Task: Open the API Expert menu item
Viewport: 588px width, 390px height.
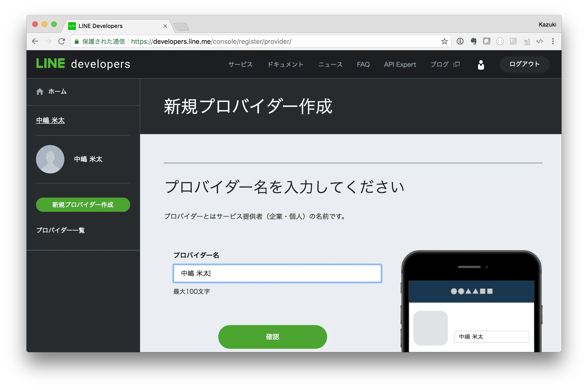Action: (400, 64)
